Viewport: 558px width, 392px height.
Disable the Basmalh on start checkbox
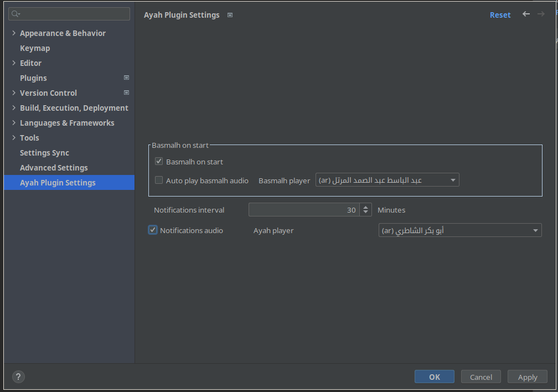click(x=159, y=161)
